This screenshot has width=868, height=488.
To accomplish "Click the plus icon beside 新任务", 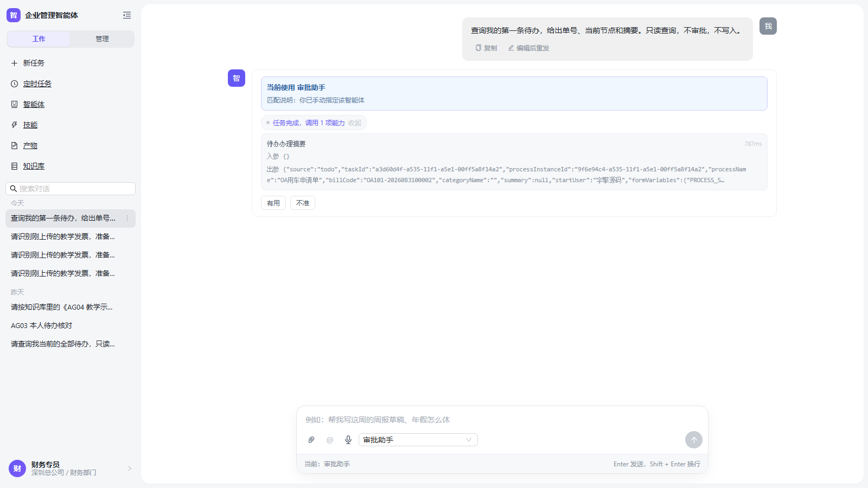I will (x=15, y=63).
